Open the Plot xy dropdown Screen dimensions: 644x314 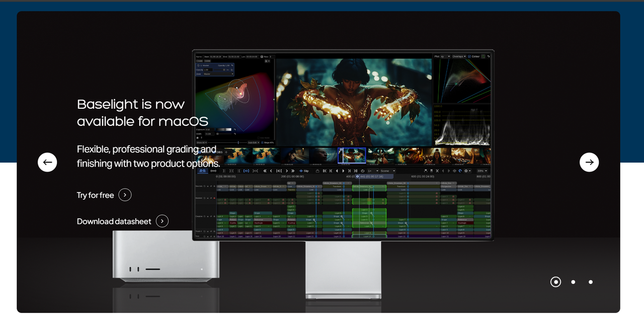(x=445, y=56)
